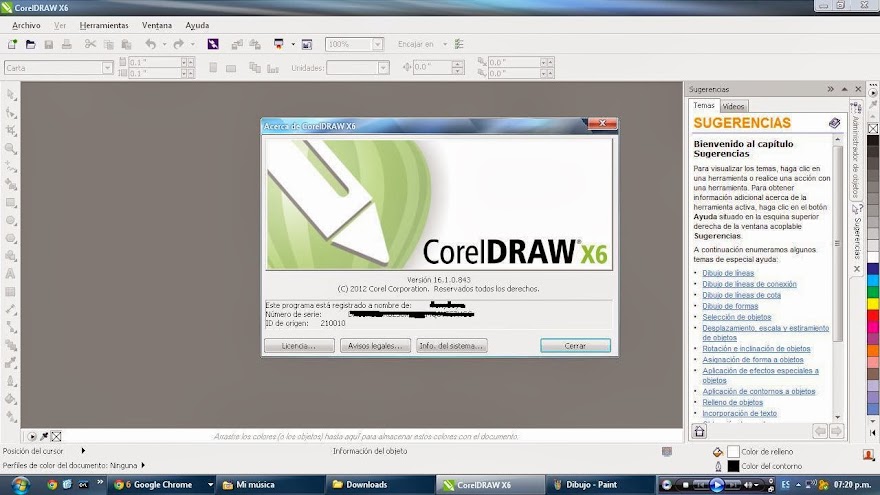The image size is (880, 495).
Task: Select the Text tool in toolbox
Action: point(11,274)
